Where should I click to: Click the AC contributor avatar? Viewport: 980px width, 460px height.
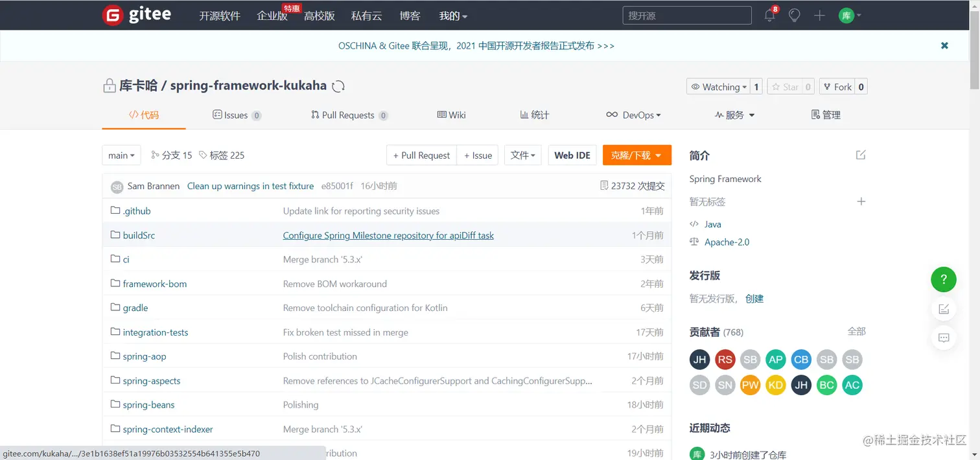[x=852, y=385]
